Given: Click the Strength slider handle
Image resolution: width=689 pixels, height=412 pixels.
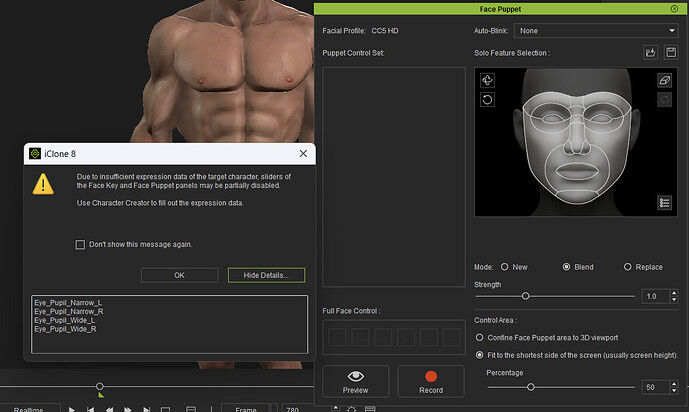Looking at the screenshot, I should 525,296.
